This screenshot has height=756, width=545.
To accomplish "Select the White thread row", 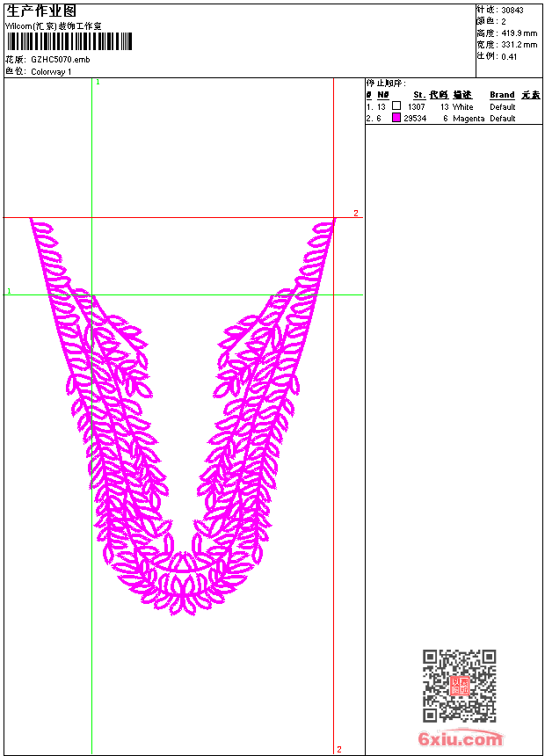I will click(462, 106).
